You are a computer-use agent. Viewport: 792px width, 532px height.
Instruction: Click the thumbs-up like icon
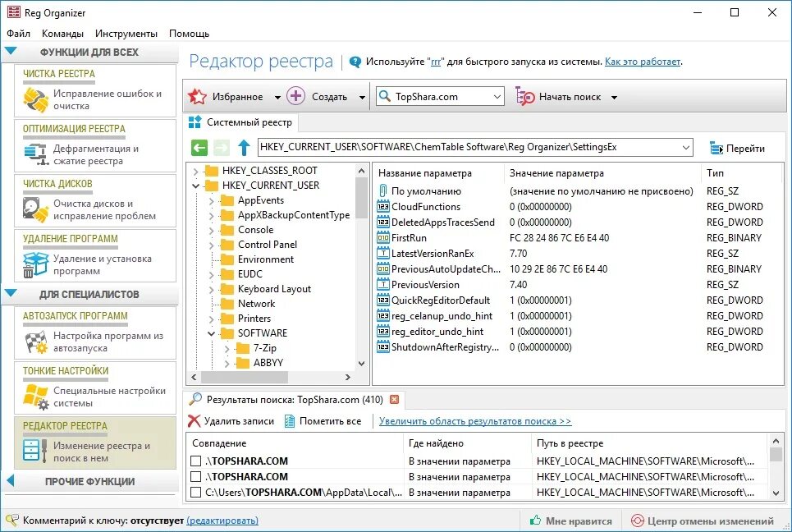pos(535,520)
